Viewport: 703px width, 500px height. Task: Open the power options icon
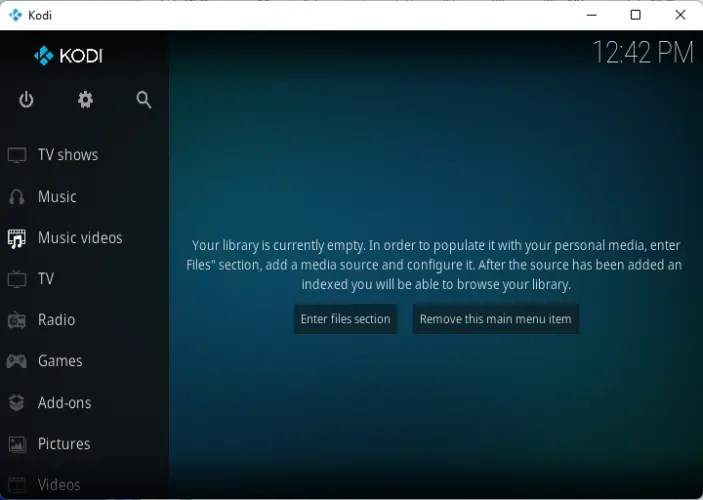coord(26,100)
